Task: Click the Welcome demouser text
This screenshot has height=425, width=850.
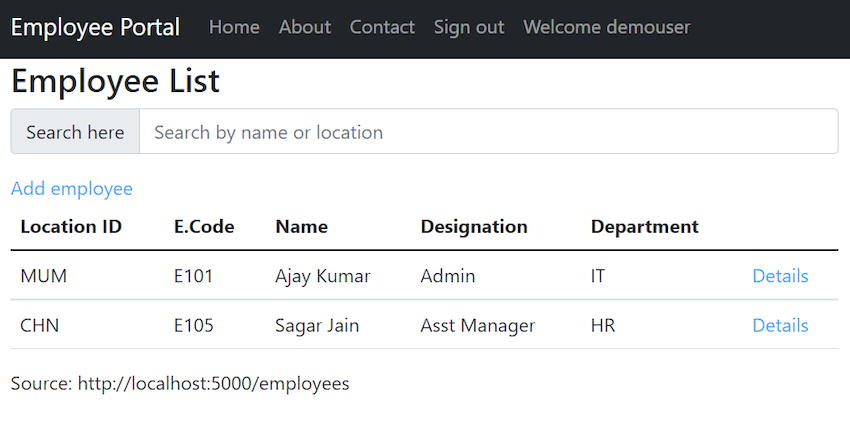Action: [x=607, y=27]
